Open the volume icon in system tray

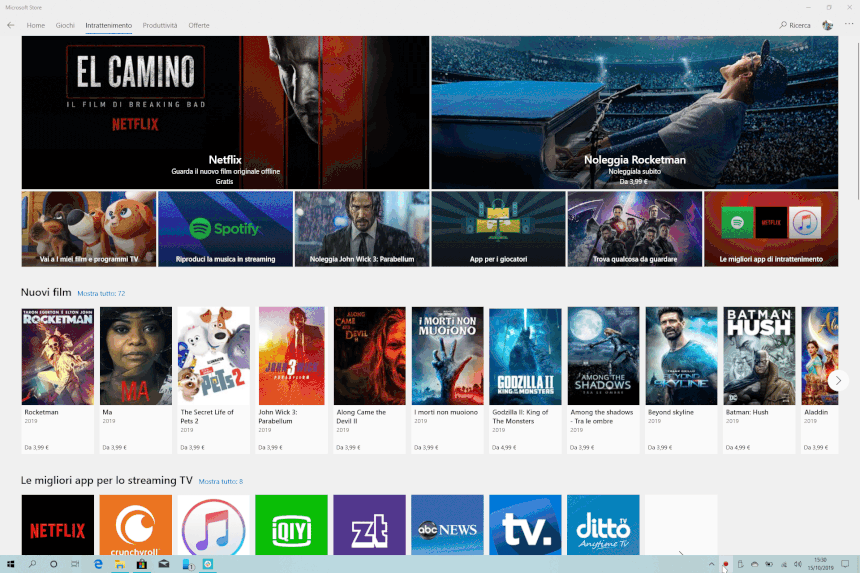pyautogui.click(x=797, y=564)
